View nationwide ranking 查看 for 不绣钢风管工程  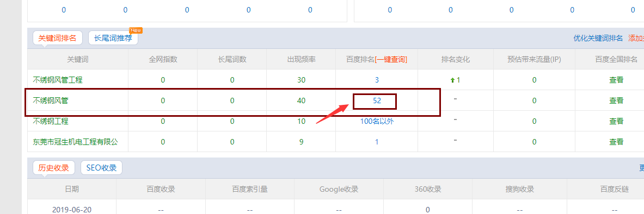point(616,80)
